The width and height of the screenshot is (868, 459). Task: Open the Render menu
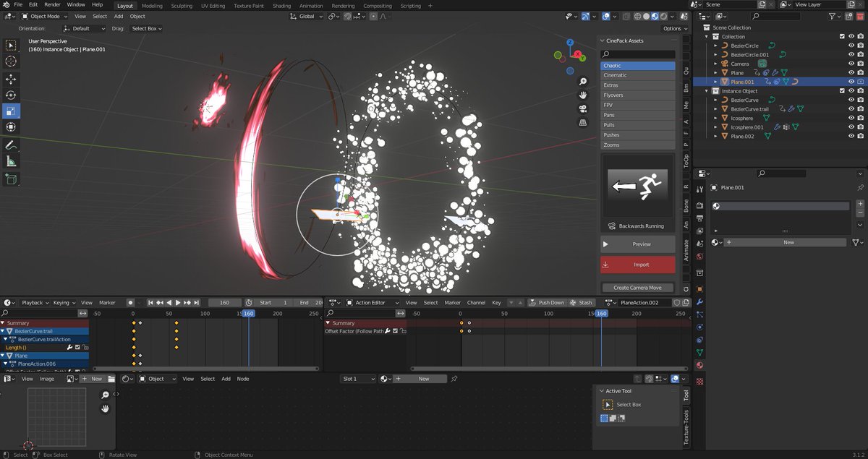tap(52, 4)
